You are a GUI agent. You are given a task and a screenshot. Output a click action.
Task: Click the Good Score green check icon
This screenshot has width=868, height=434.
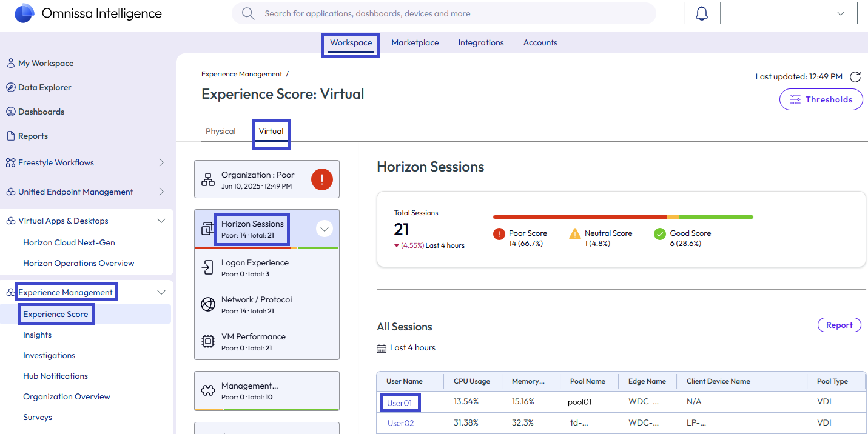[x=660, y=234]
